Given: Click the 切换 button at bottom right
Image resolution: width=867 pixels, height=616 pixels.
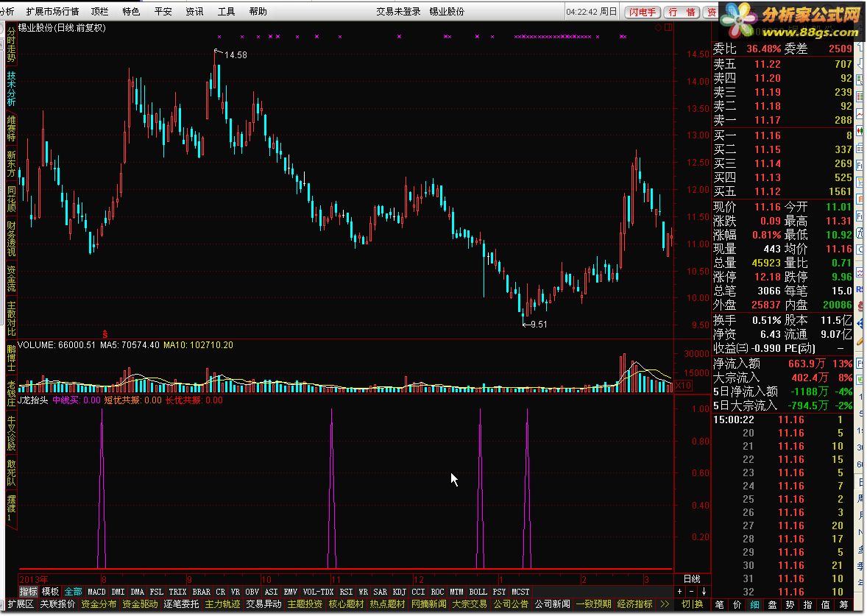Looking at the screenshot, I should pyautogui.click(x=692, y=604).
